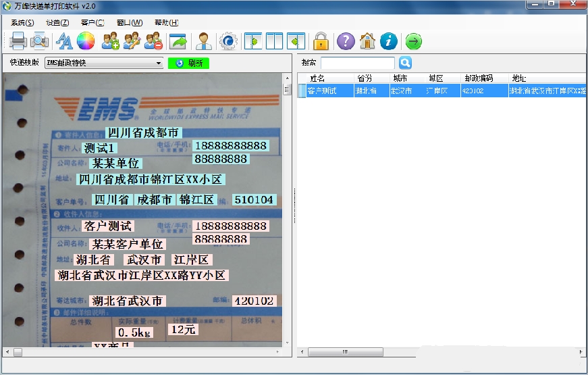Open help with the question mark icon
The image size is (588, 375).
tap(346, 41)
